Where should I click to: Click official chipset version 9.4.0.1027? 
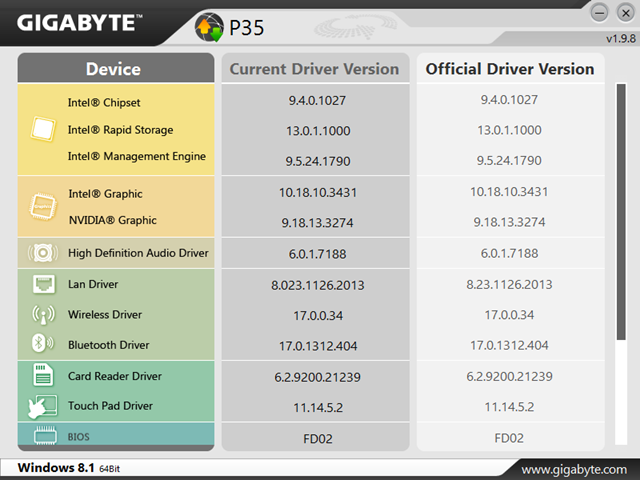(509, 100)
